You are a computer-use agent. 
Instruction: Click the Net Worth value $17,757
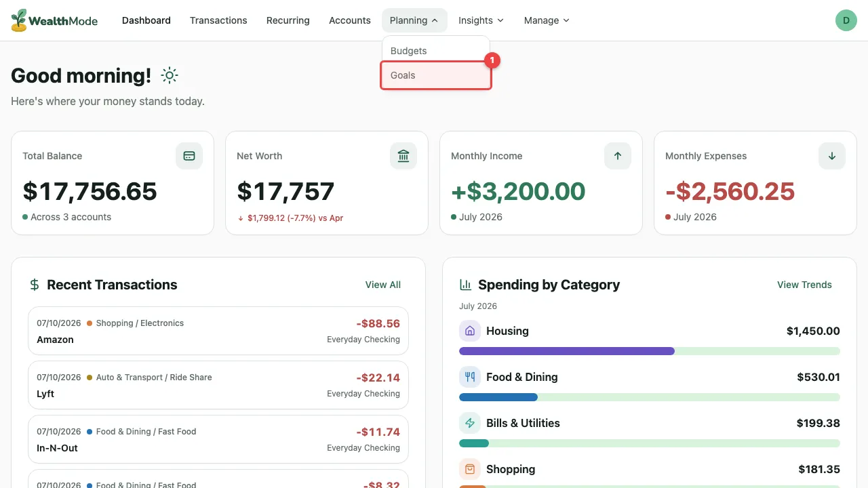[x=285, y=191]
